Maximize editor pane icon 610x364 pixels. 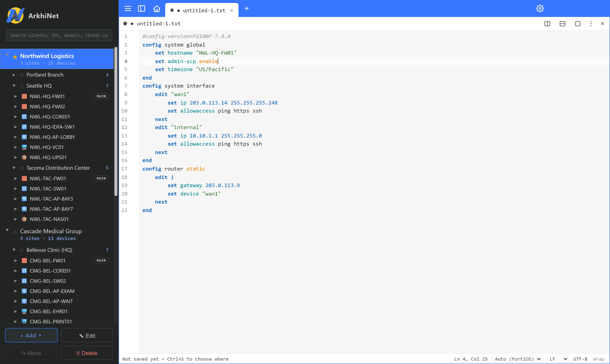click(x=578, y=23)
